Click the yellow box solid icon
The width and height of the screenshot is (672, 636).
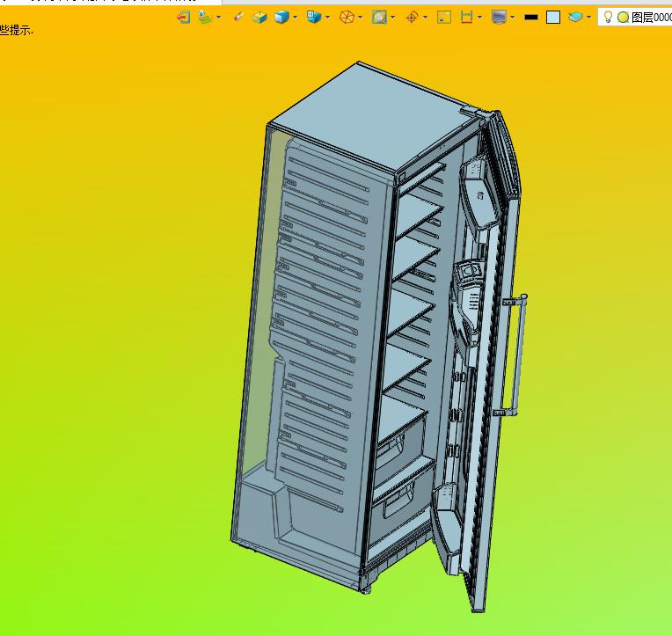259,17
